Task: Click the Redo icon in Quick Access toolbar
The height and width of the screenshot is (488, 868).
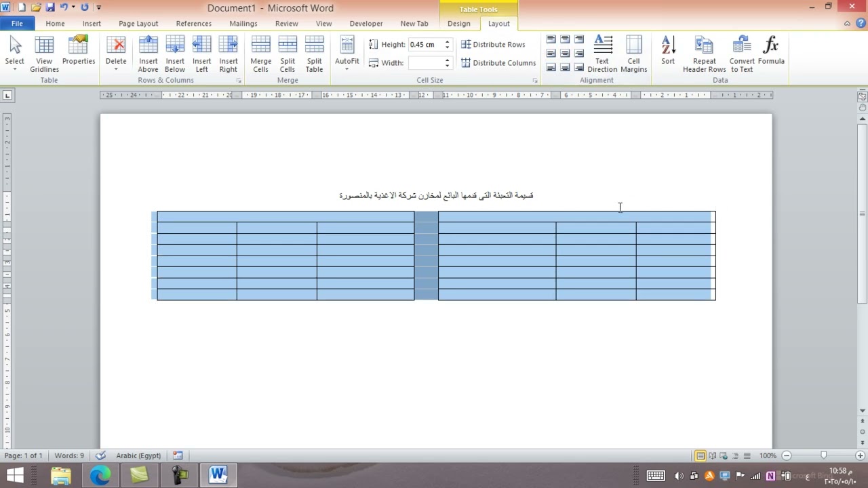Action: tap(84, 7)
